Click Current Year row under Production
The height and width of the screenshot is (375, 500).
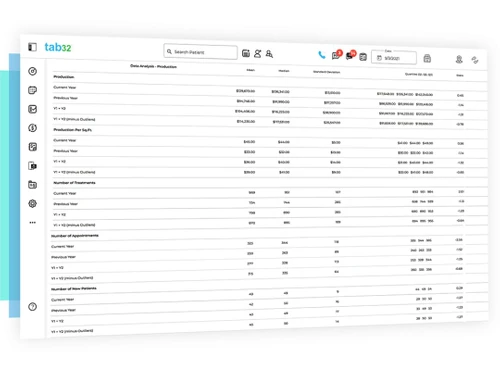(65, 87)
